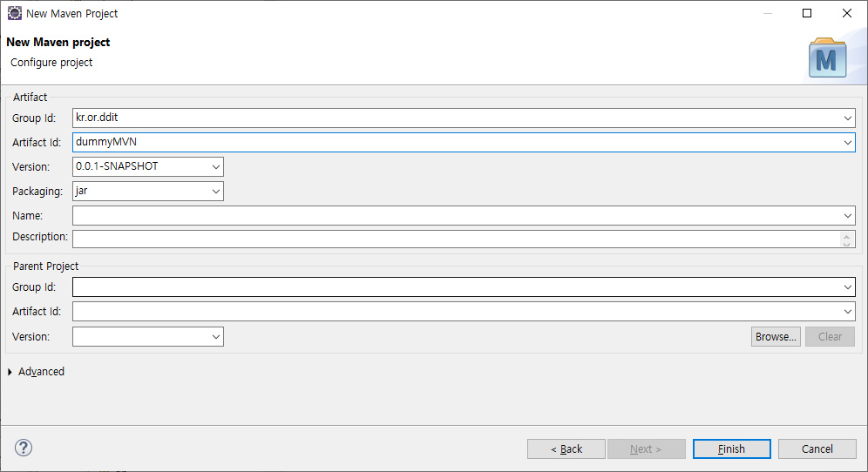Click Finish to create the project
The height and width of the screenshot is (472, 868).
coord(731,448)
